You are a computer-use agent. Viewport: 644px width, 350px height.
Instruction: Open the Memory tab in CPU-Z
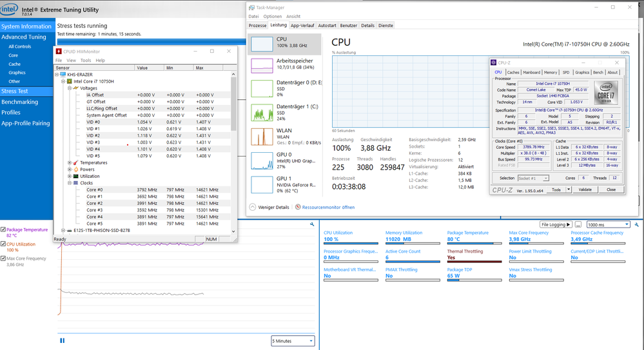tap(550, 72)
